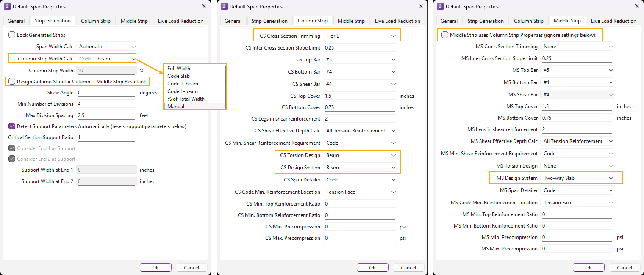Close the right Default Span Properties dialog
The image size is (644, 275).
(x=637, y=7)
